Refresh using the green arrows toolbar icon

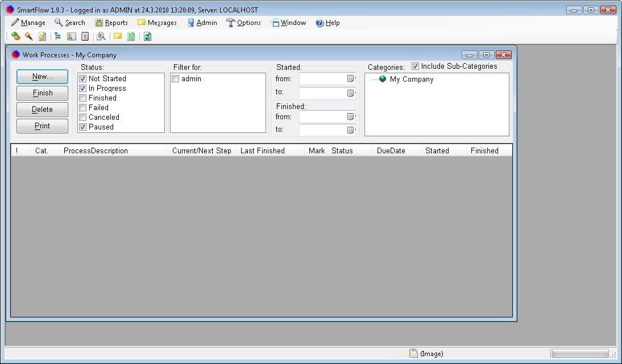tap(147, 36)
